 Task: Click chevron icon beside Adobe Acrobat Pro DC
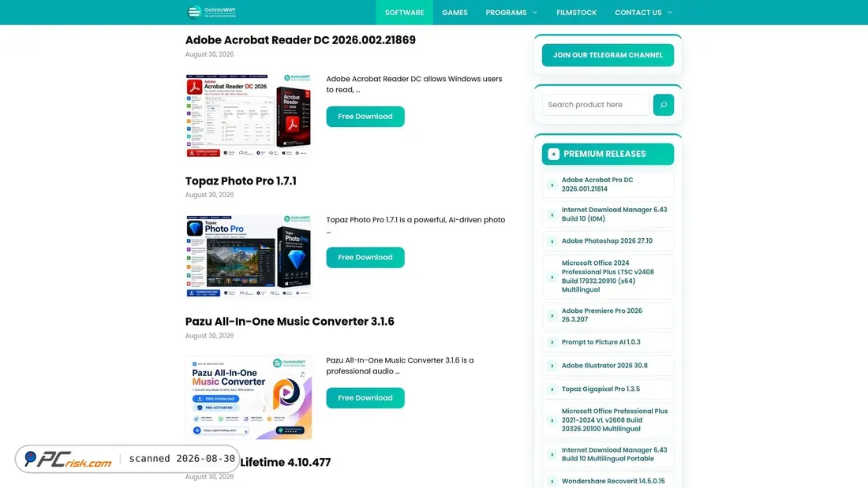point(552,184)
